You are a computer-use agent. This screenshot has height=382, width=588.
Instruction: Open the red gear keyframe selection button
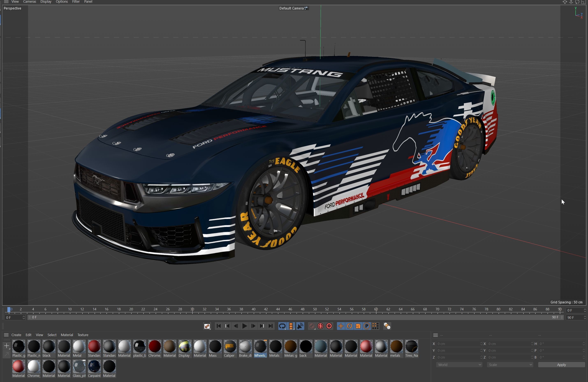coord(329,326)
